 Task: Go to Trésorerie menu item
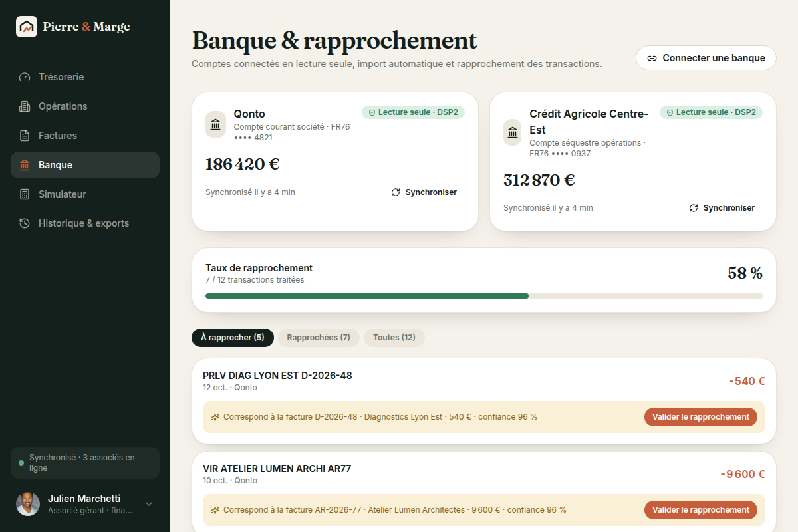point(85,77)
